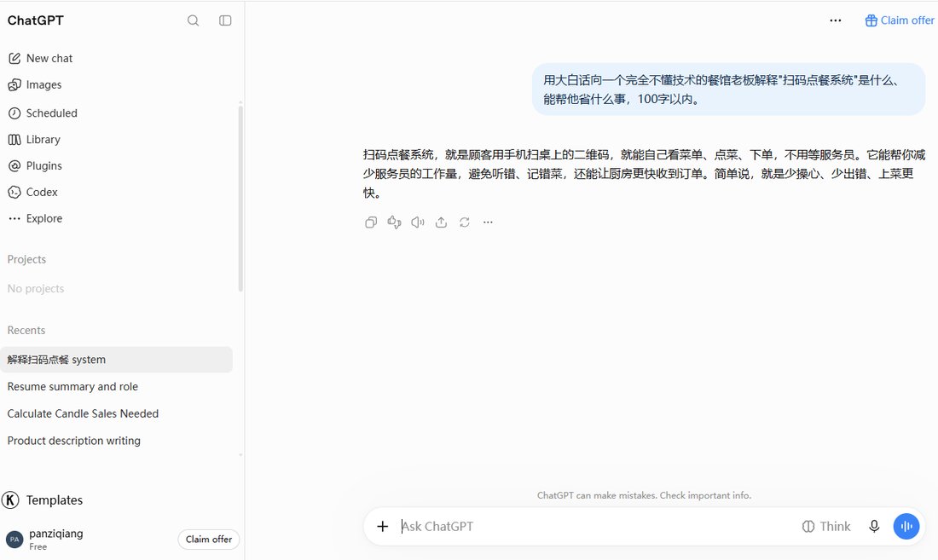938x560 pixels.
Task: Click the sidebar Claim offer button
Action: click(209, 539)
